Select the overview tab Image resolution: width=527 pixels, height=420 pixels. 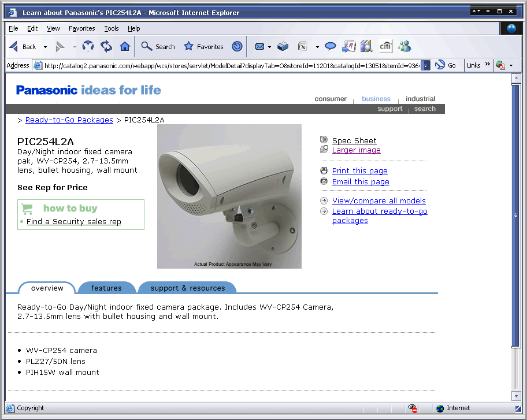47,288
